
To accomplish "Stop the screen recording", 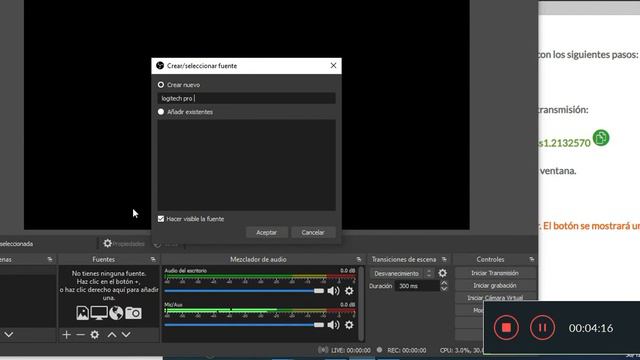I will click(x=506, y=327).
